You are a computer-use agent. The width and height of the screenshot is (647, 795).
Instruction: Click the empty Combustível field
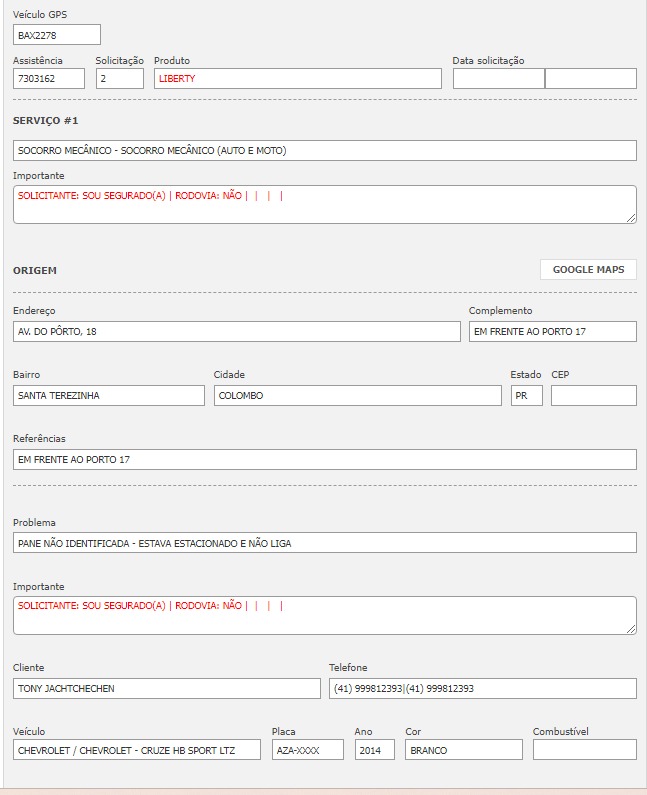[584, 750]
